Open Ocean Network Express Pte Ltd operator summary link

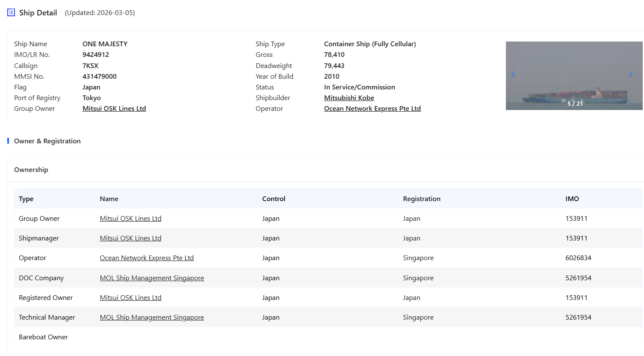coord(372,109)
